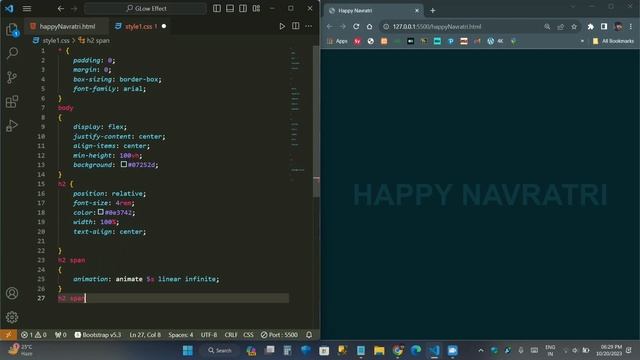Viewport: 640px width, 360px height.
Task: Open the Chrome three-dot menu
Action: (x=631, y=27)
